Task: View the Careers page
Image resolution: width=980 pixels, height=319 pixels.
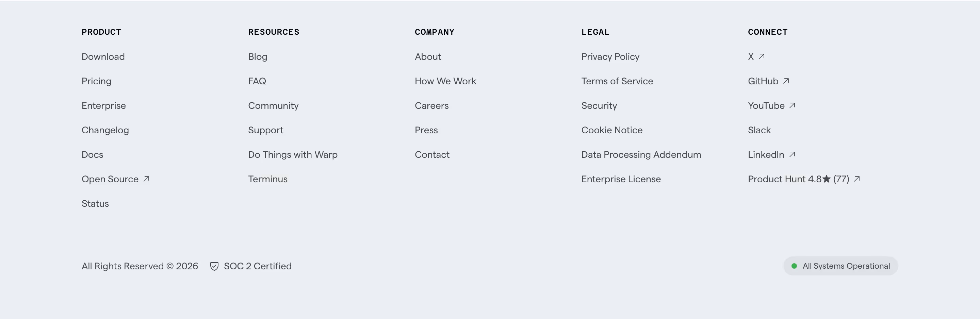Action: 432,106
